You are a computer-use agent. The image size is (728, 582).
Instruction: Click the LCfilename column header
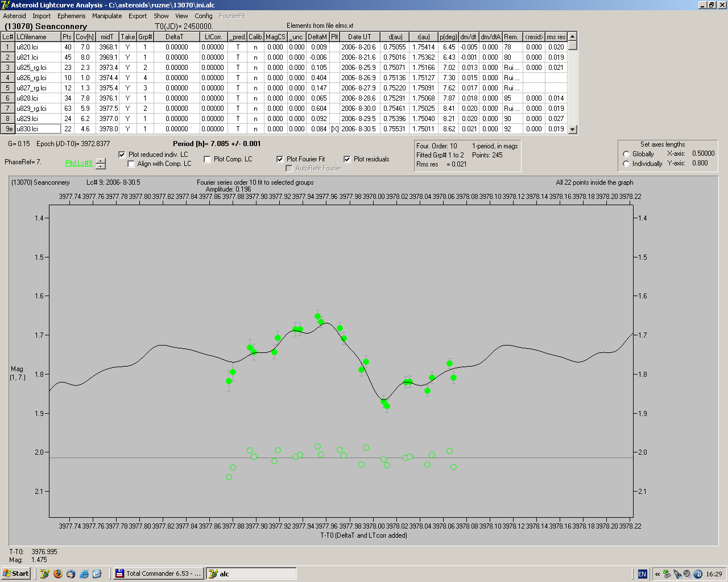click(38, 37)
